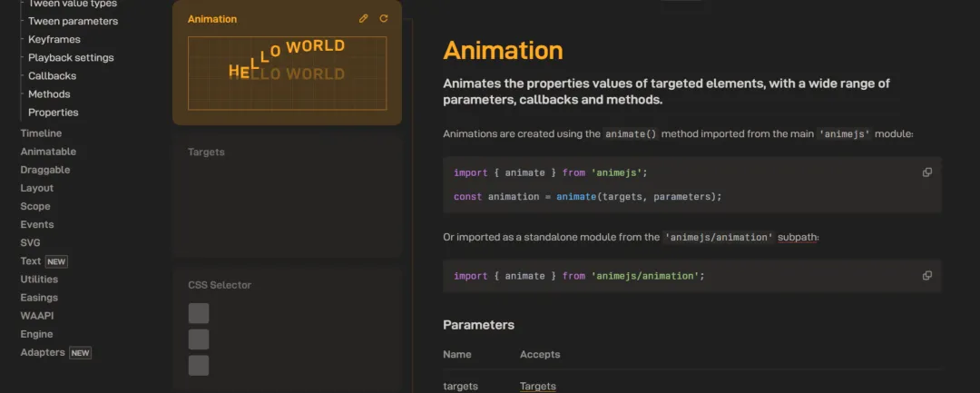The image size is (980, 393).
Task: Go to Events section
Action: pyautogui.click(x=37, y=224)
